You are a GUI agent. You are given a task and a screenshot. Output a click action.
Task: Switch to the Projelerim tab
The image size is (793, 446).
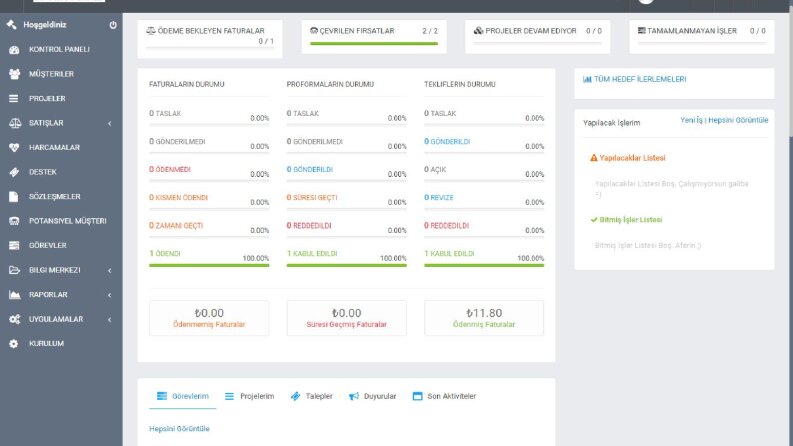[x=249, y=396]
